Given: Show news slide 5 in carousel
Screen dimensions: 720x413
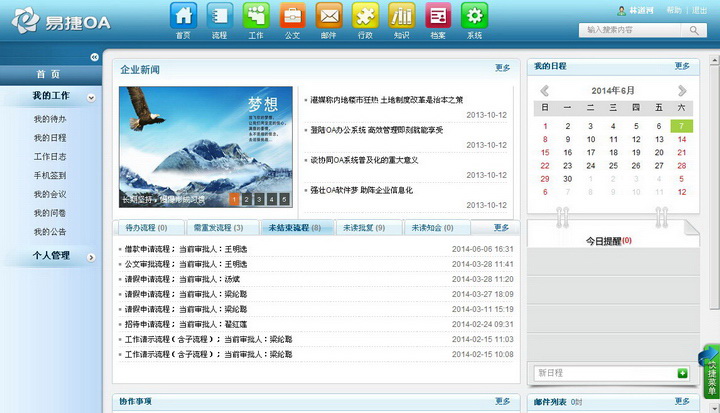Looking at the screenshot, I should point(284,199).
